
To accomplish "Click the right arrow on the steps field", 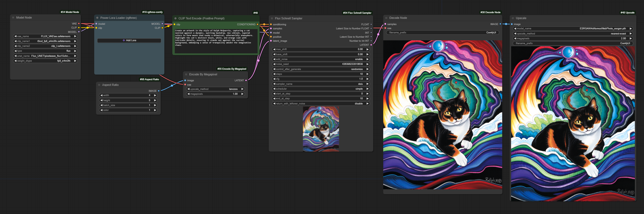I will (367, 74).
